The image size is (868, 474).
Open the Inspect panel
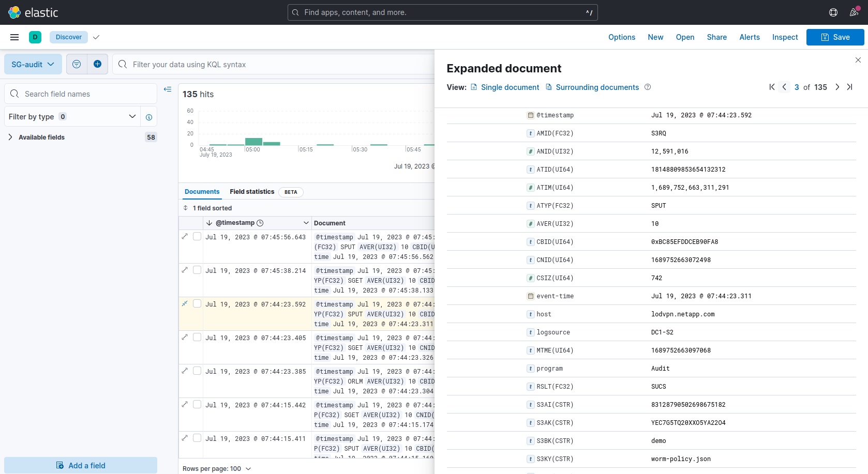click(785, 37)
